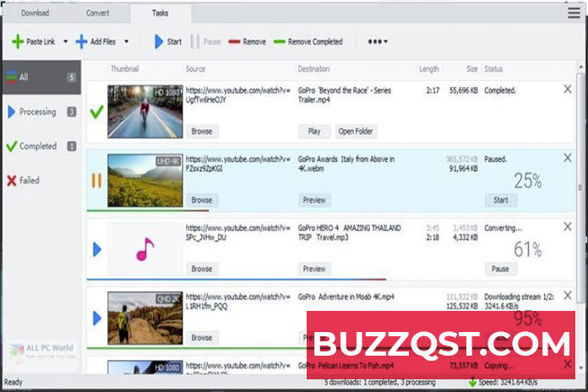Pause the converting Thailand Trip task

501,269
